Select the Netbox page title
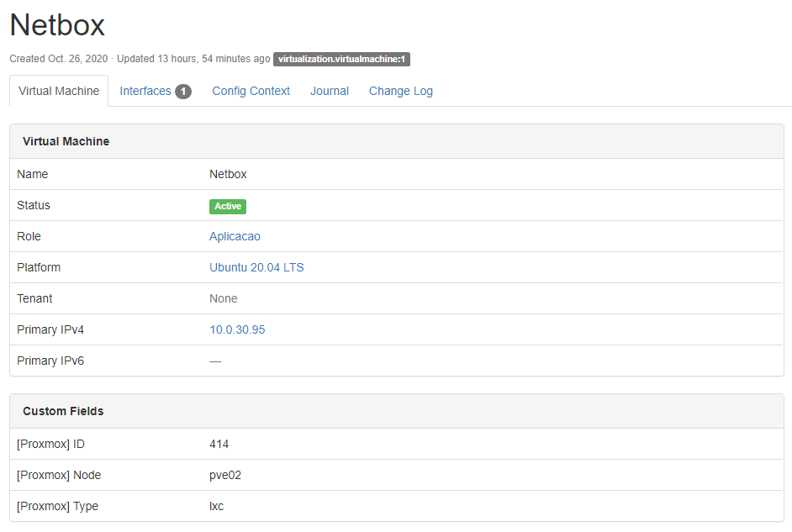The height and width of the screenshot is (532, 792). [57, 24]
